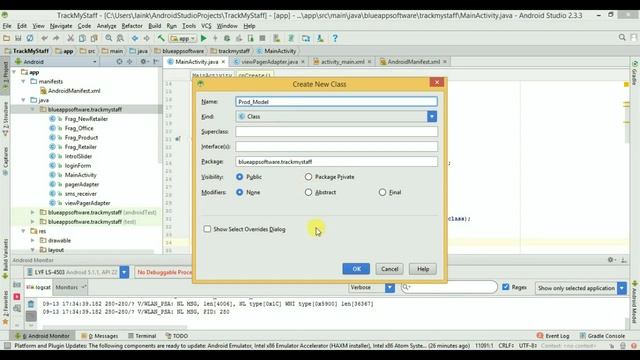Image resolution: width=640 pixels, height=360 pixels.
Task: Click the Save All toolbar icon
Action: [18, 38]
